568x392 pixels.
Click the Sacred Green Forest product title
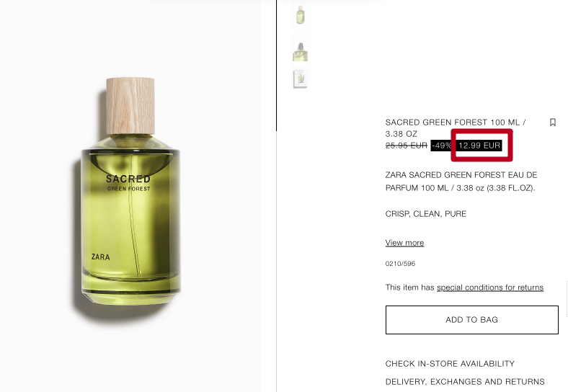(456, 128)
